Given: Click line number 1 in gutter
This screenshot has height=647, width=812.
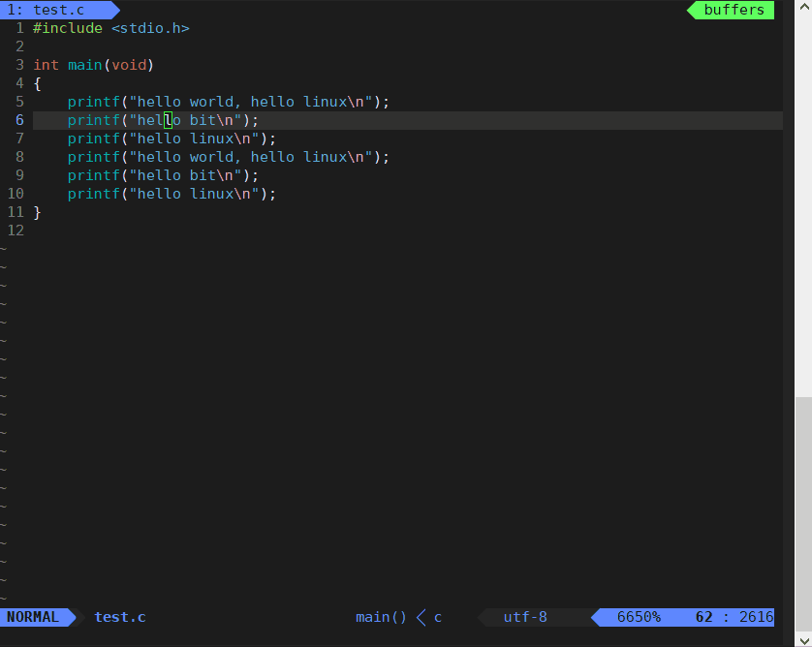Looking at the screenshot, I should 19,28.
